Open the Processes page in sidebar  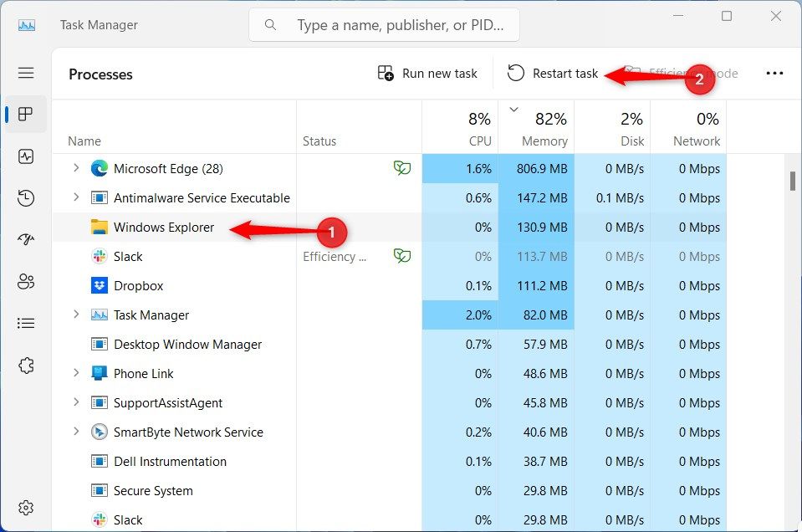point(26,114)
